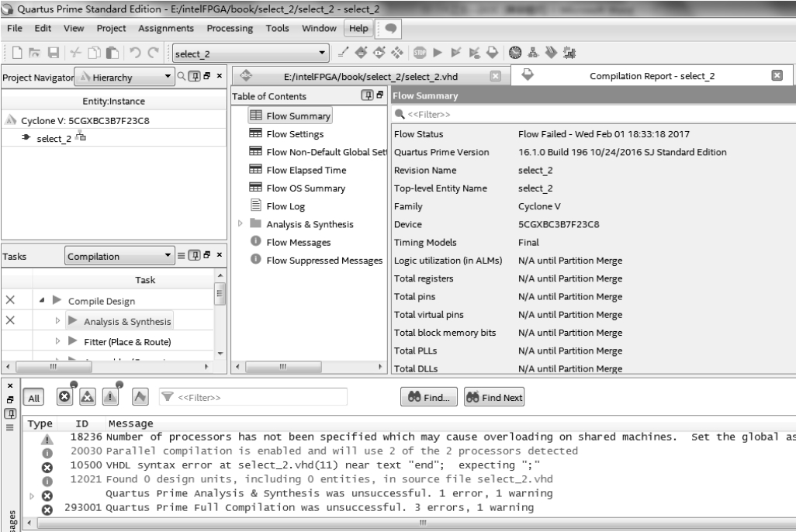Open the Project menu
796x532 pixels.
(111, 29)
